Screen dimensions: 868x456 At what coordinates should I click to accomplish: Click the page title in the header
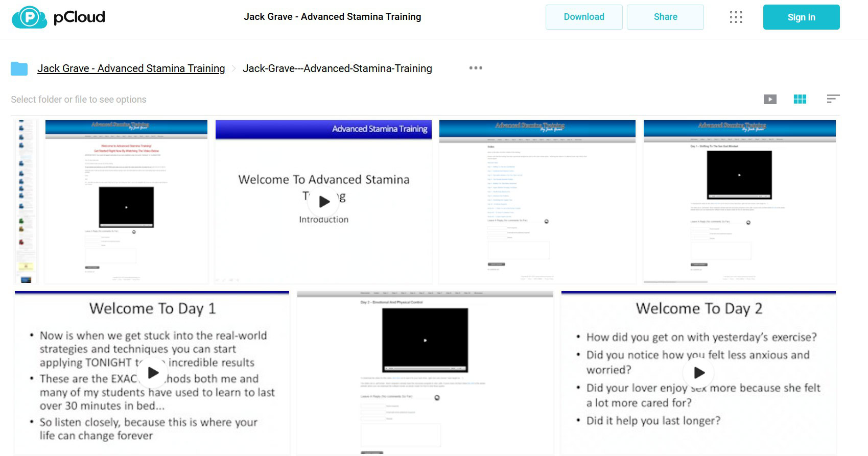pos(333,17)
